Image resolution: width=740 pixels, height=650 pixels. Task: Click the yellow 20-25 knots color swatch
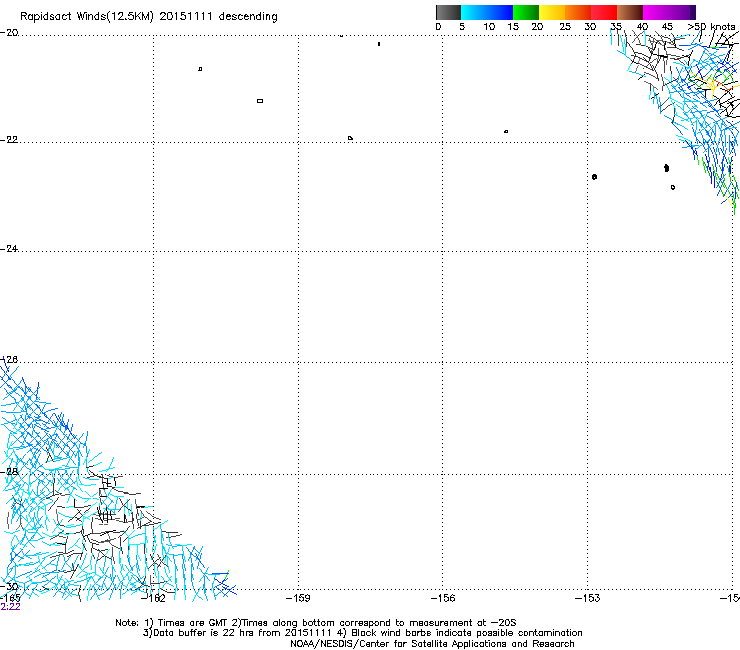coord(552,12)
